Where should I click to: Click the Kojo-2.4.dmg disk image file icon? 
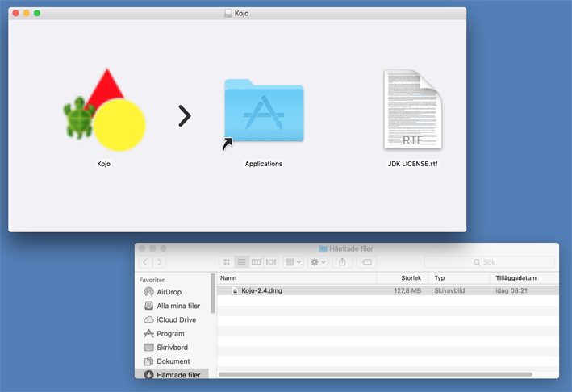coord(235,290)
